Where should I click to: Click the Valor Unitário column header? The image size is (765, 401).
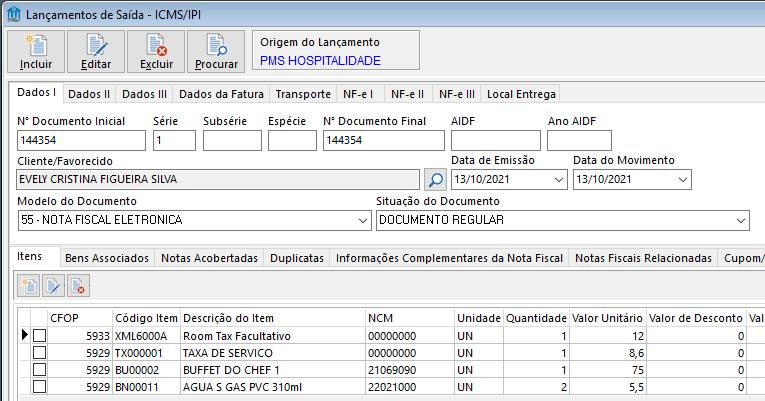607,318
